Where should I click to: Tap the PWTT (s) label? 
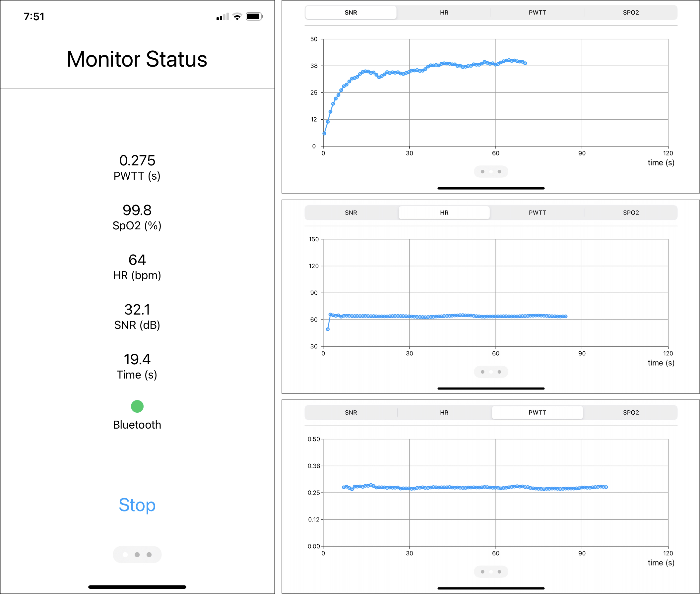point(137,176)
